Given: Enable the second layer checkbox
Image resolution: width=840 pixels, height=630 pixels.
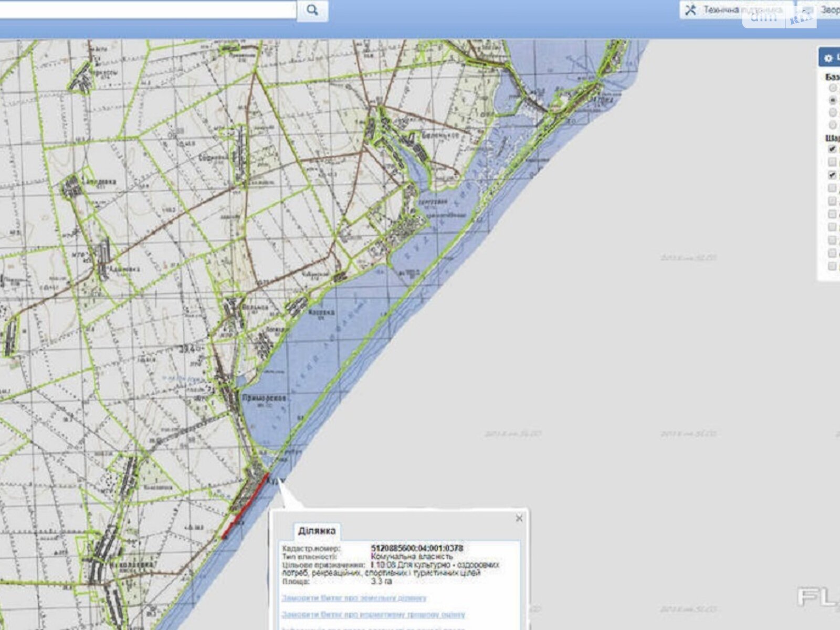Looking at the screenshot, I should coord(832,162).
